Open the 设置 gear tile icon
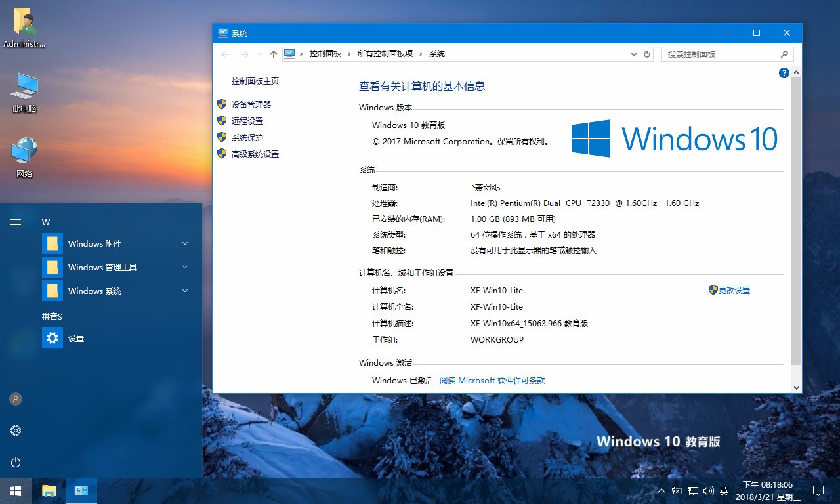The height and width of the screenshot is (504, 840). pos(52,338)
